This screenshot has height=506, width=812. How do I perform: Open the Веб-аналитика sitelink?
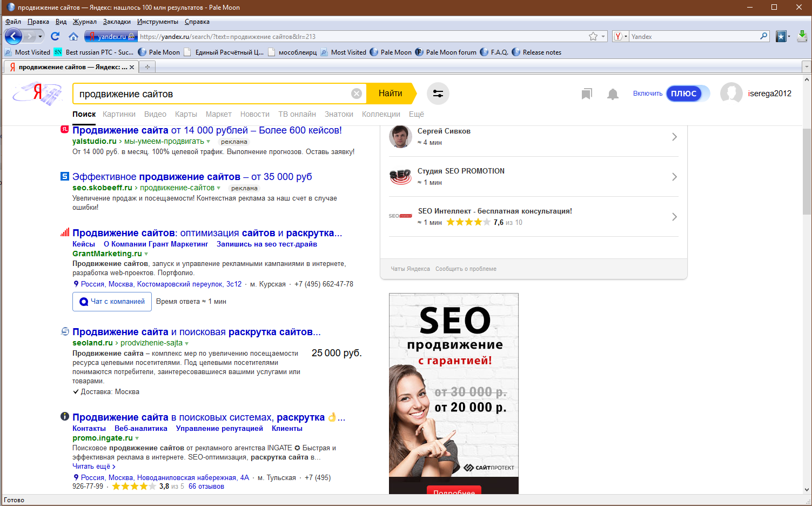(141, 429)
